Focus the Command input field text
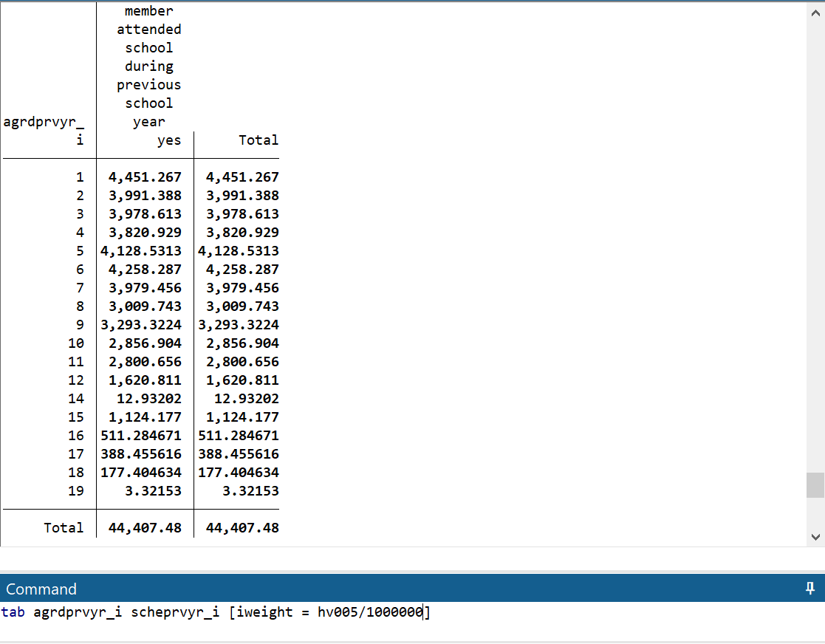 click(214, 612)
